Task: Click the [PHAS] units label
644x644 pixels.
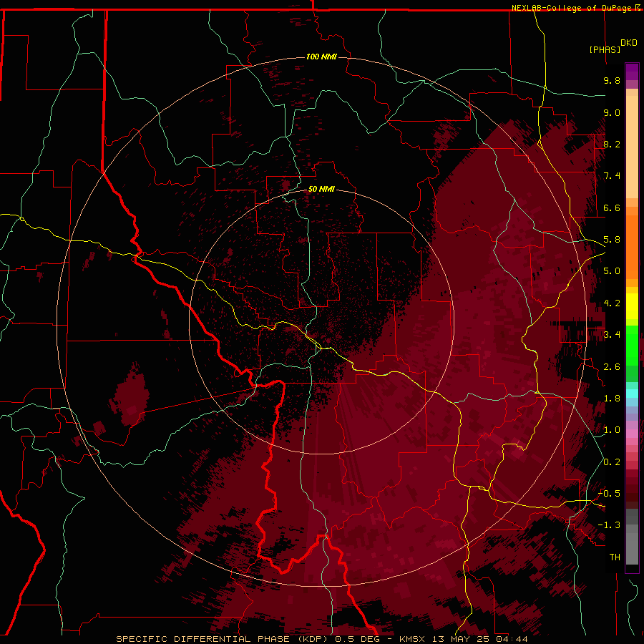Action: click(605, 49)
